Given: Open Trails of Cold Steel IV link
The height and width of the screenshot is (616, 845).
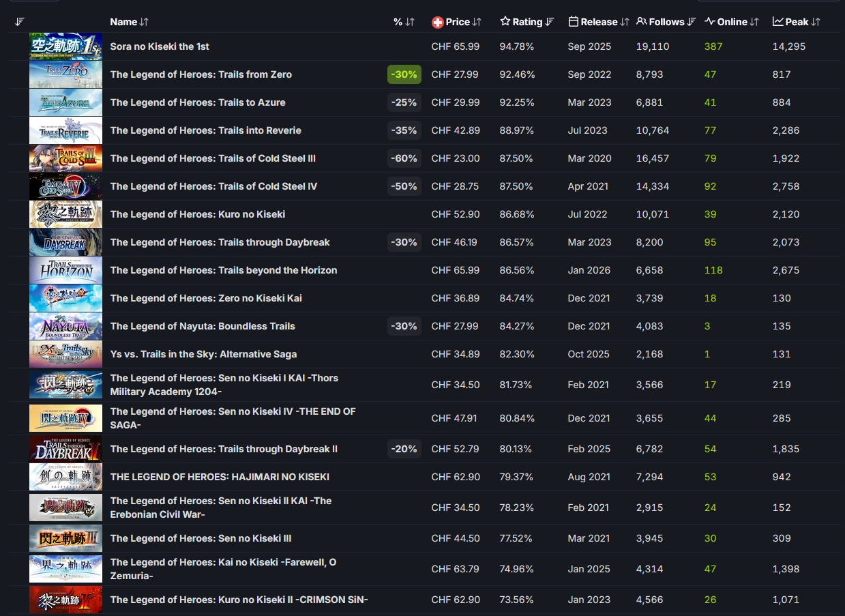Looking at the screenshot, I should [213, 186].
